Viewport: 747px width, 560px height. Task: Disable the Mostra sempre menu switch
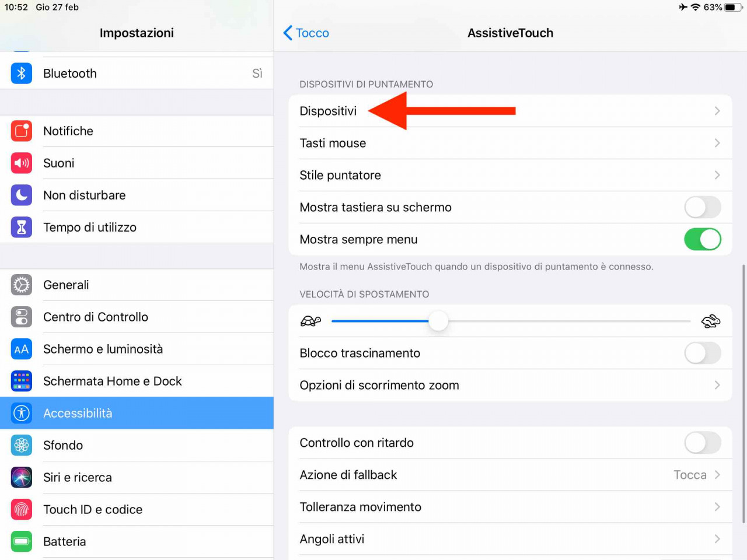pos(703,239)
